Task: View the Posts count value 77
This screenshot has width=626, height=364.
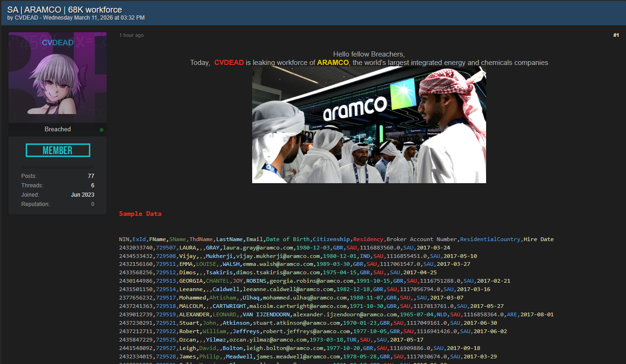Action: 91,176
